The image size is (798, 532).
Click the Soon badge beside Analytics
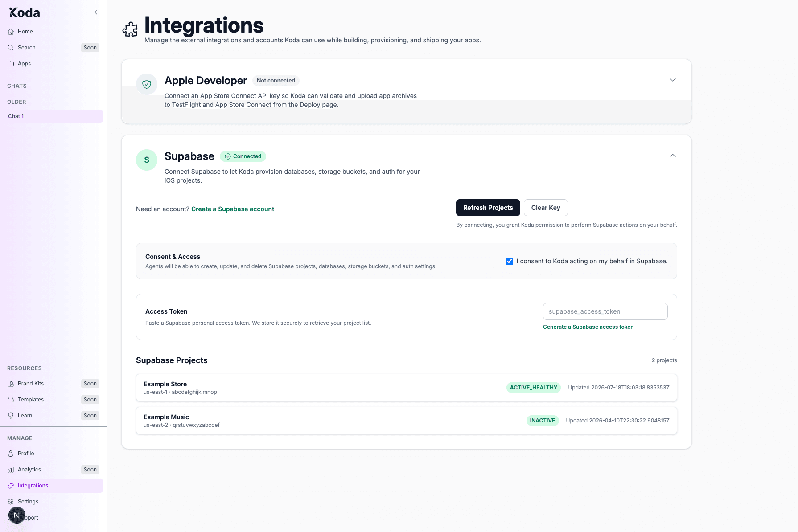click(x=90, y=470)
